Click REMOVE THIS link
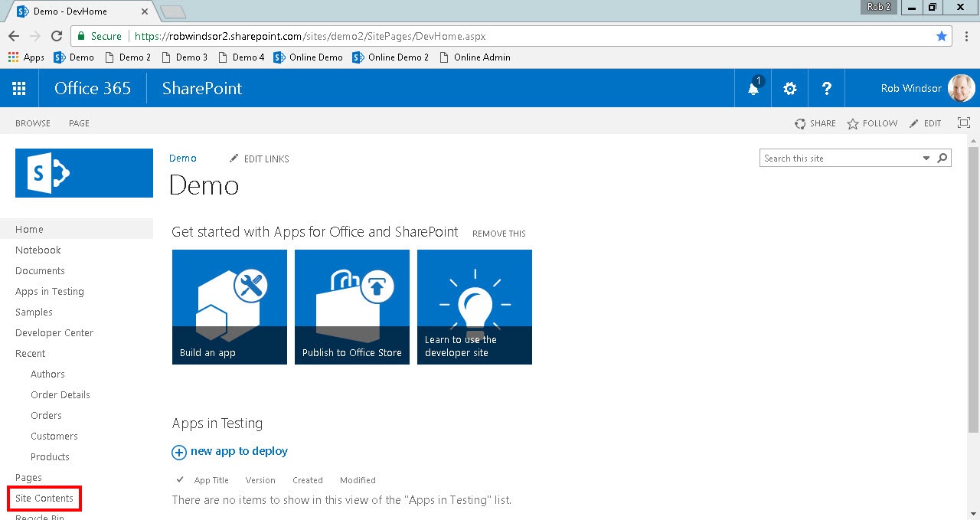 [499, 234]
